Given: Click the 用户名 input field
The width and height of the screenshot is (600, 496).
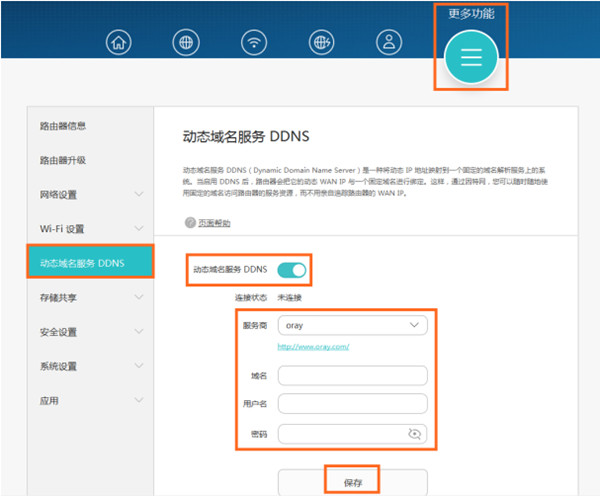Looking at the screenshot, I should pyautogui.click(x=352, y=404).
